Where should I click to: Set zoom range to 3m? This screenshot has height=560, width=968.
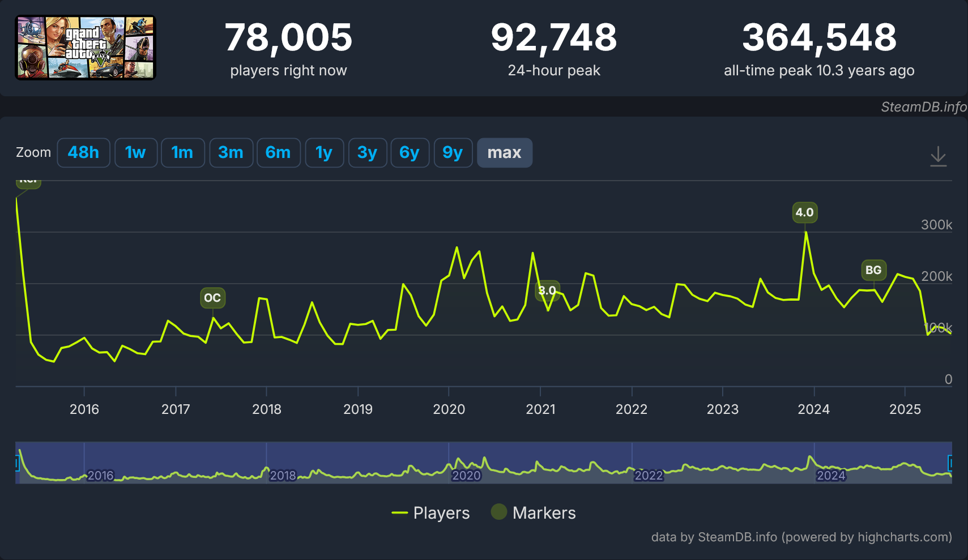click(231, 152)
